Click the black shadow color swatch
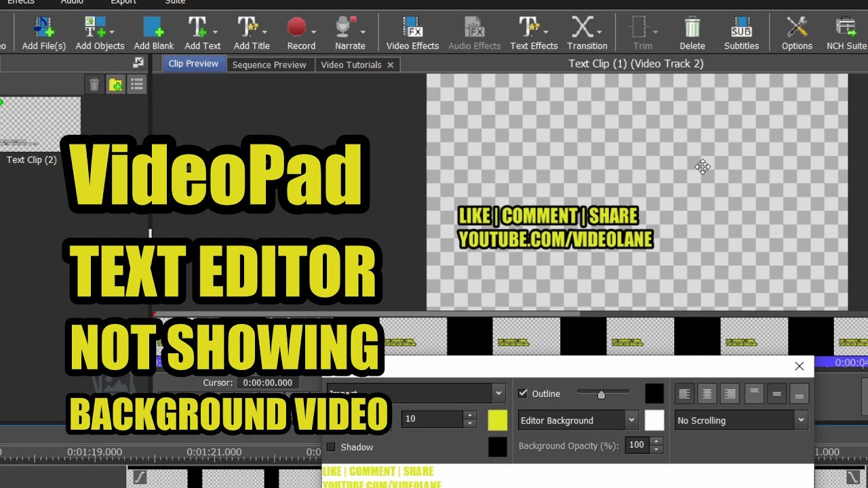 pyautogui.click(x=497, y=447)
